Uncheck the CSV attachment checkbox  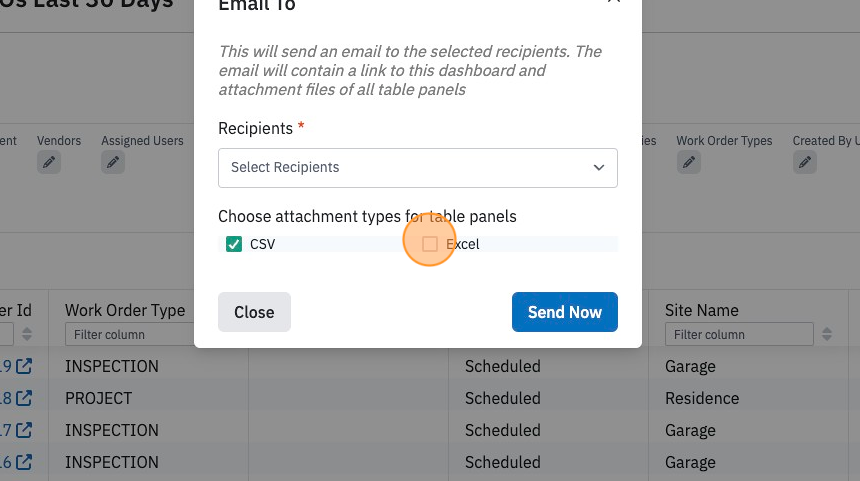pyautogui.click(x=234, y=244)
